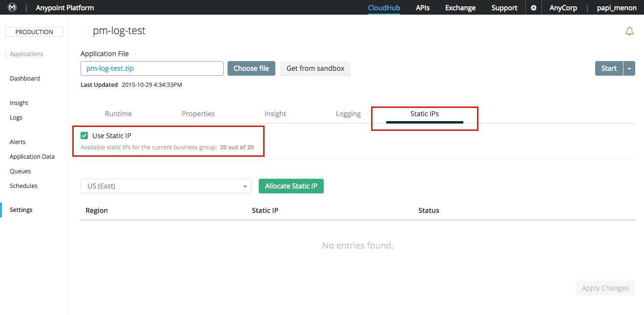Image resolution: width=644 pixels, height=315 pixels.
Task: Open the Queues page
Action: click(x=20, y=171)
